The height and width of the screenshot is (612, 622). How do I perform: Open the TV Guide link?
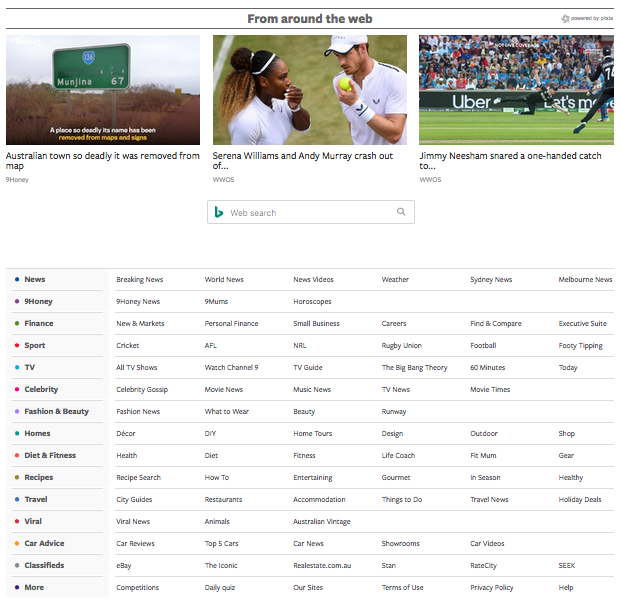pyautogui.click(x=308, y=368)
